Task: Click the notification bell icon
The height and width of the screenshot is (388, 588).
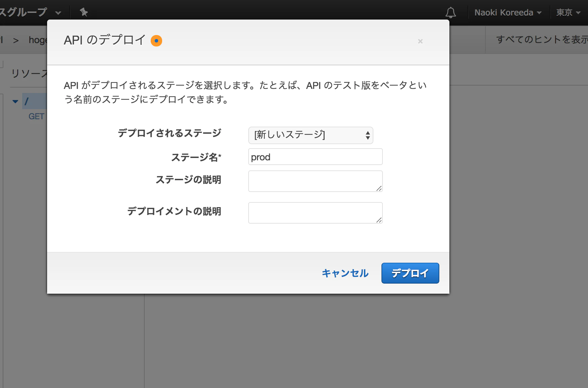Action: point(450,12)
